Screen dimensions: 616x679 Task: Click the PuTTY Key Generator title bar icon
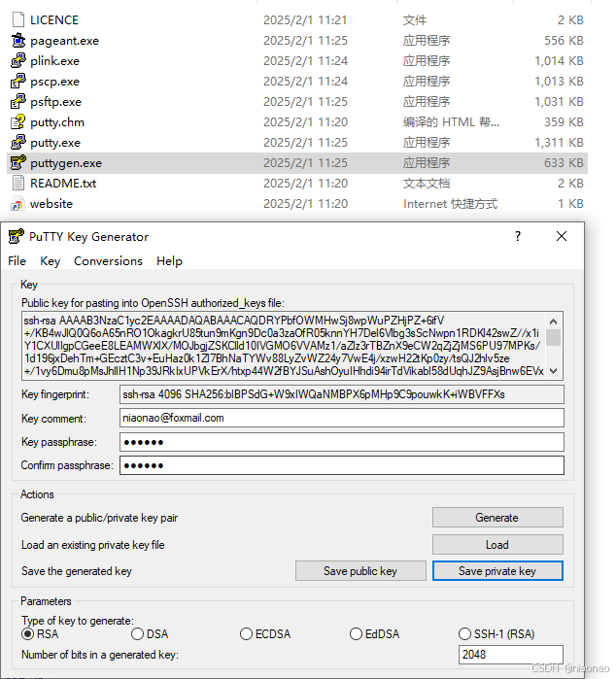[x=16, y=236]
